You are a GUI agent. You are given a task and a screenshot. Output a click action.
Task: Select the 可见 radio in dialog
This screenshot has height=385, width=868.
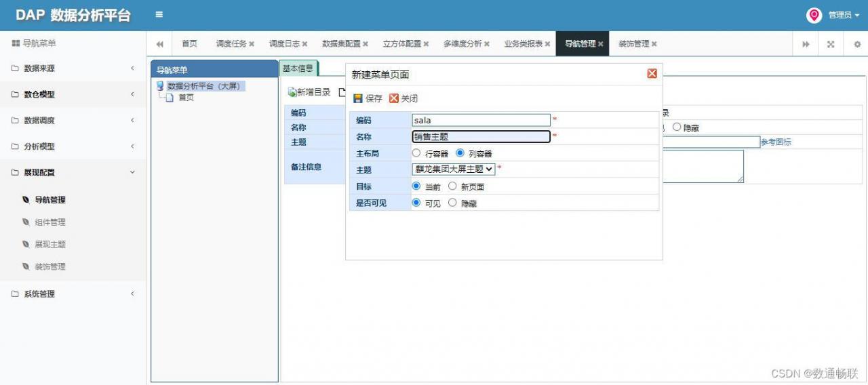tap(416, 202)
